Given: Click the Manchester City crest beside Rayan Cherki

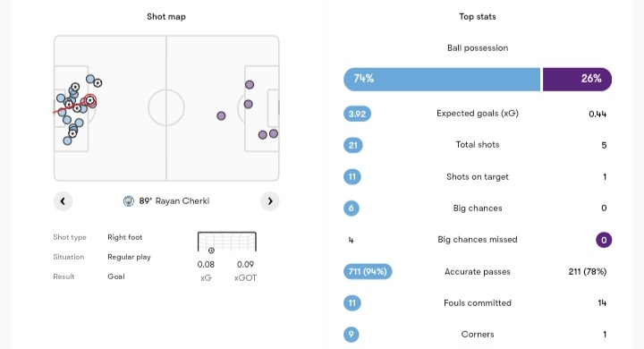Looking at the screenshot, I should pos(129,201).
